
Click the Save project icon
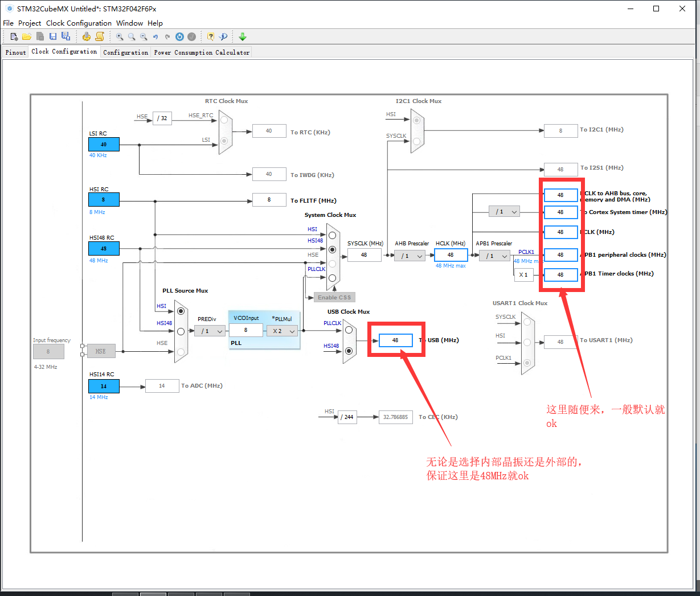coord(53,36)
